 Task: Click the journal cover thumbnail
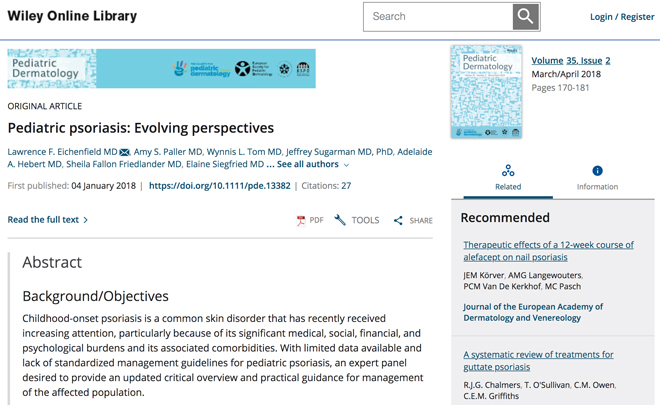point(486,92)
